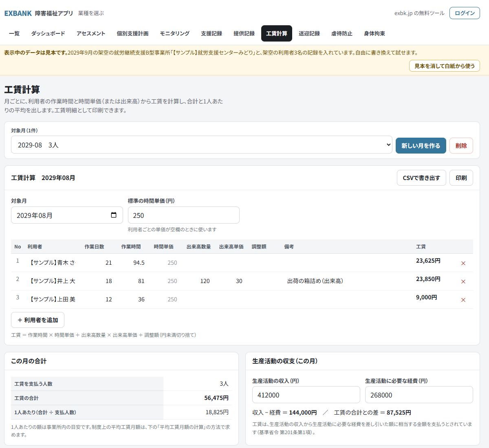489x448 pixels.
Task: Click 工賃 amount 9,000円
Action: [426, 297]
